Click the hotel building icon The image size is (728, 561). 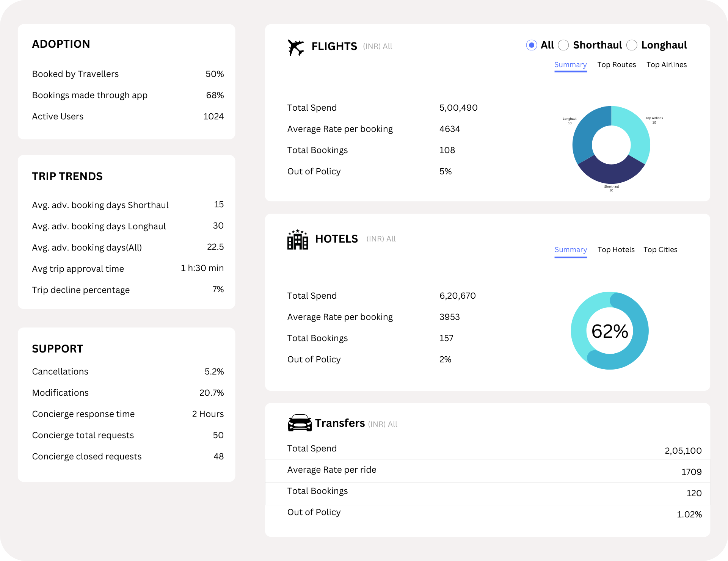(298, 240)
